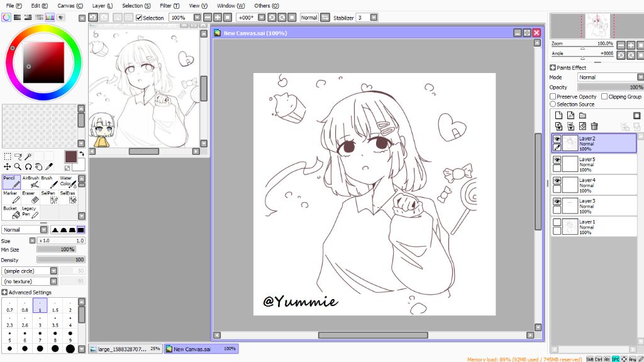Choose the Bucket fill tool

coord(11,212)
